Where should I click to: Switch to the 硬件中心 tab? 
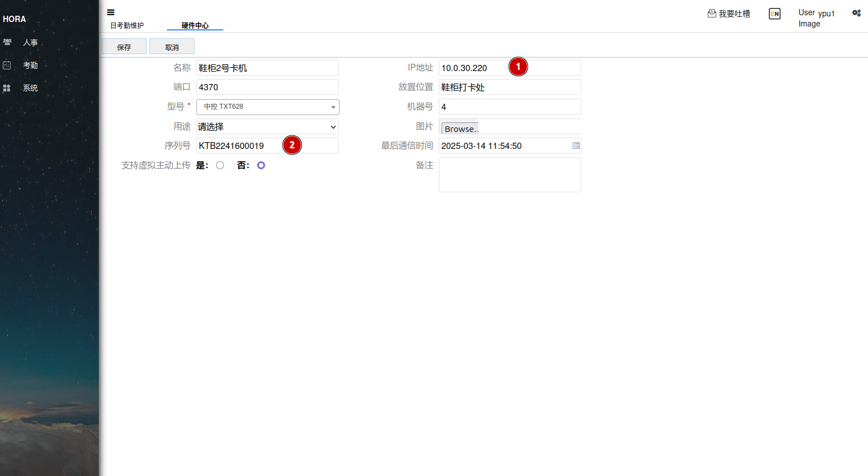195,25
